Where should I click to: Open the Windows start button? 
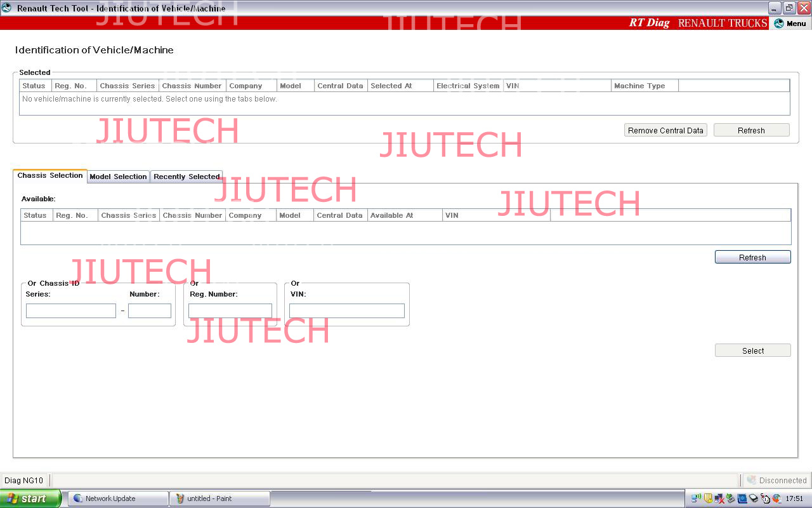click(x=30, y=498)
